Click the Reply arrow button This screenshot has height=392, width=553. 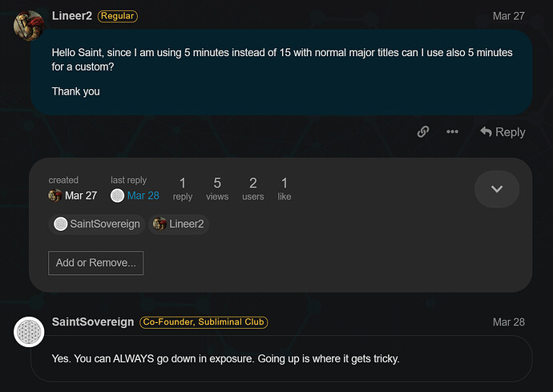pos(503,131)
